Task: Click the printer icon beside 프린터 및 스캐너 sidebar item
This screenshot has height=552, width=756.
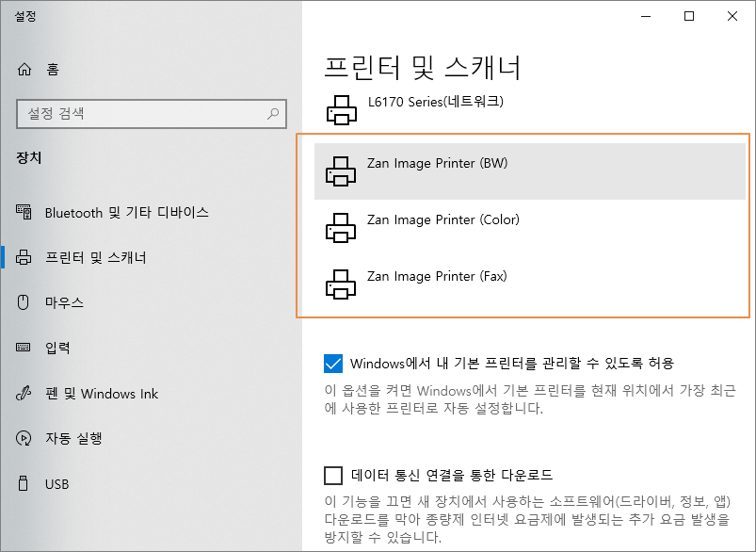Action: coord(24,257)
